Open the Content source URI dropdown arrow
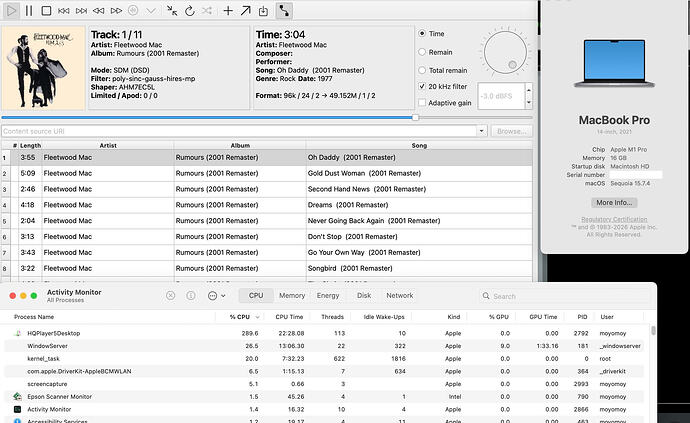The height and width of the screenshot is (423, 690). click(x=481, y=131)
